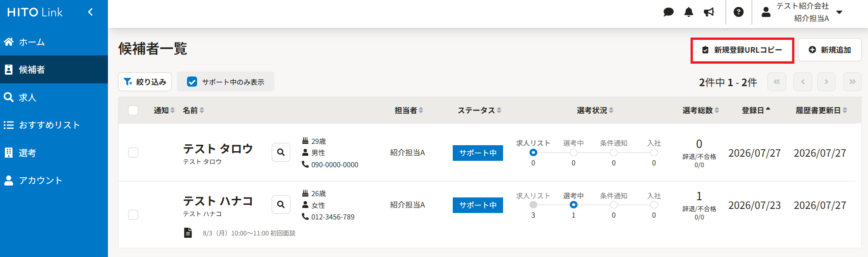
Task: Click 新規追加 button
Action: tap(830, 50)
